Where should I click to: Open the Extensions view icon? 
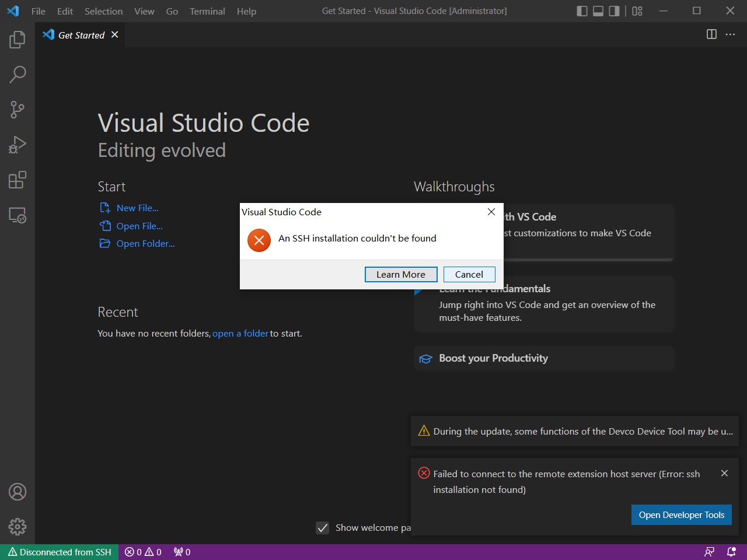pos(18,180)
